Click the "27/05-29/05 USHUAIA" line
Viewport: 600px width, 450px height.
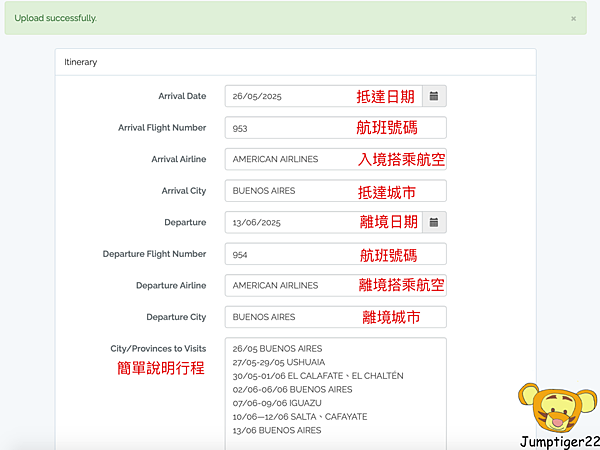279,362
